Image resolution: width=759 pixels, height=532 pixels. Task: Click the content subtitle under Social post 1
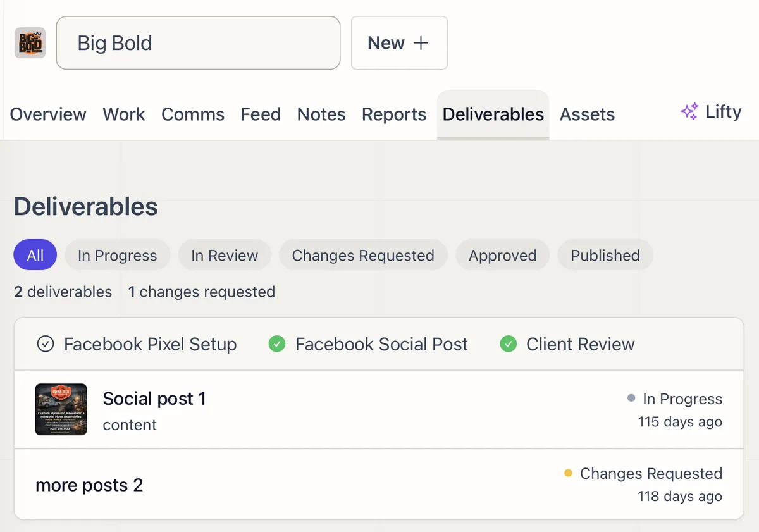click(x=130, y=425)
